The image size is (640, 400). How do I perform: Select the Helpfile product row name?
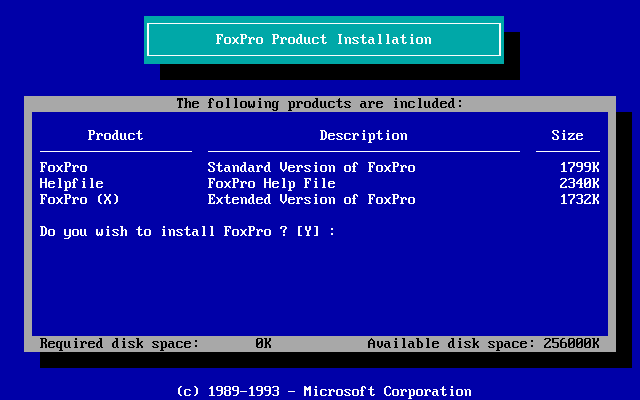pos(71,184)
